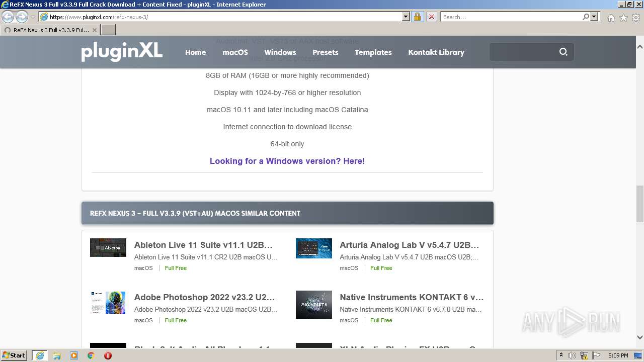Open Adobe Photoshop 2022 thumbnail

click(108, 303)
